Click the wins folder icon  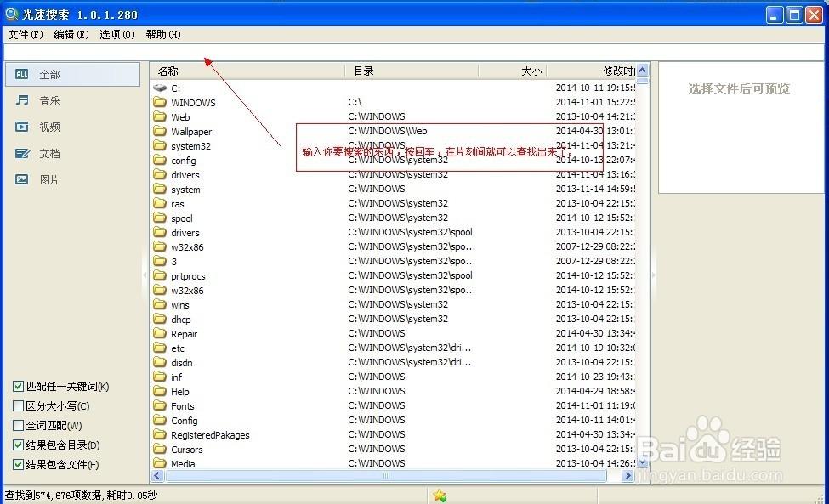(x=160, y=304)
